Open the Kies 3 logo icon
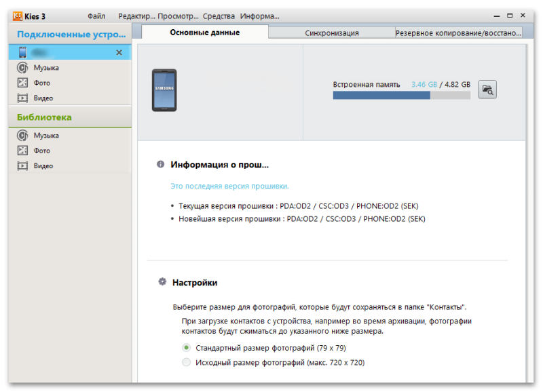Image resolution: width=543 pixels, height=392 pixels. pyautogui.click(x=18, y=16)
